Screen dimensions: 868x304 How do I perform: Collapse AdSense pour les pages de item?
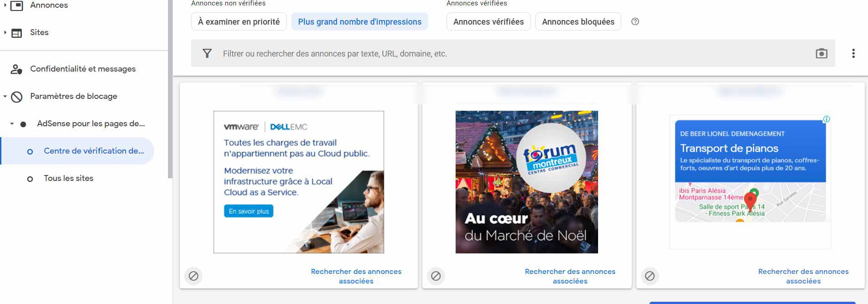coord(12,124)
